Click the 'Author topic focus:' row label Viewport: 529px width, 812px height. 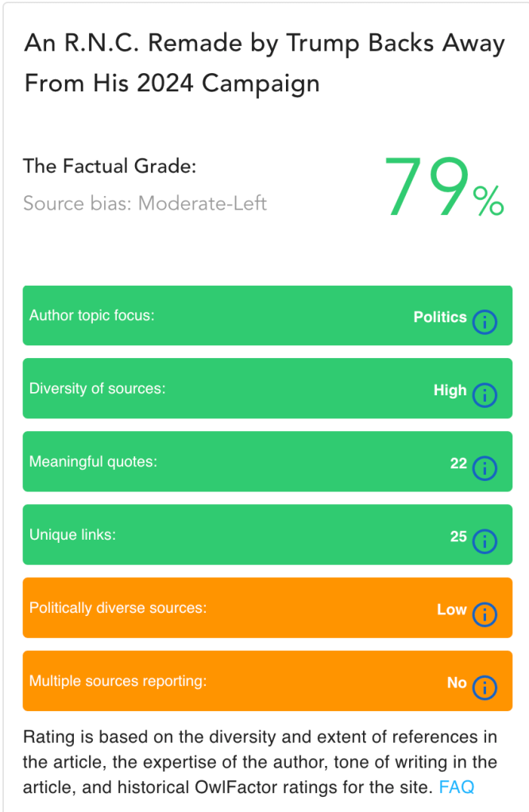click(x=91, y=316)
